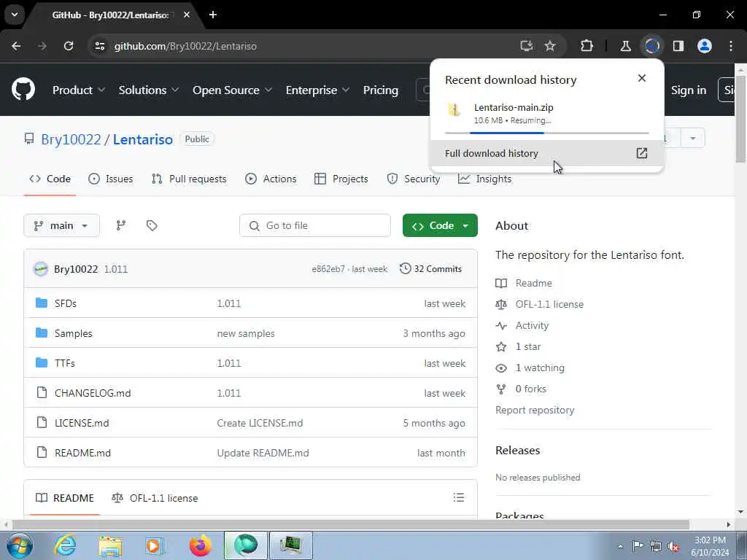This screenshot has height=560, width=747.
Task: Click the download progress bar
Action: point(547,133)
